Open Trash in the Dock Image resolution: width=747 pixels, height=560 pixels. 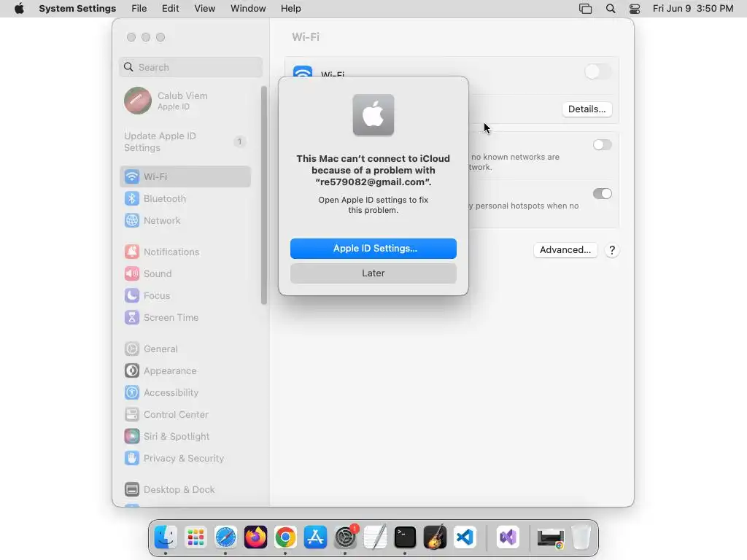(581, 537)
